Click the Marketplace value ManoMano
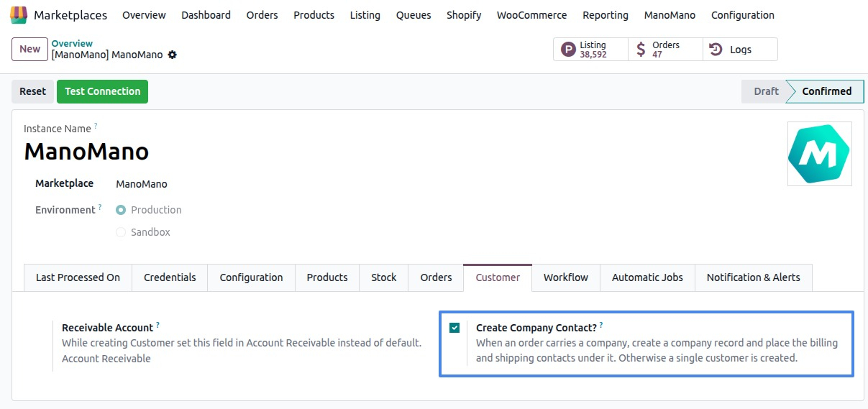Image resolution: width=868 pixels, height=409 pixels. click(142, 184)
